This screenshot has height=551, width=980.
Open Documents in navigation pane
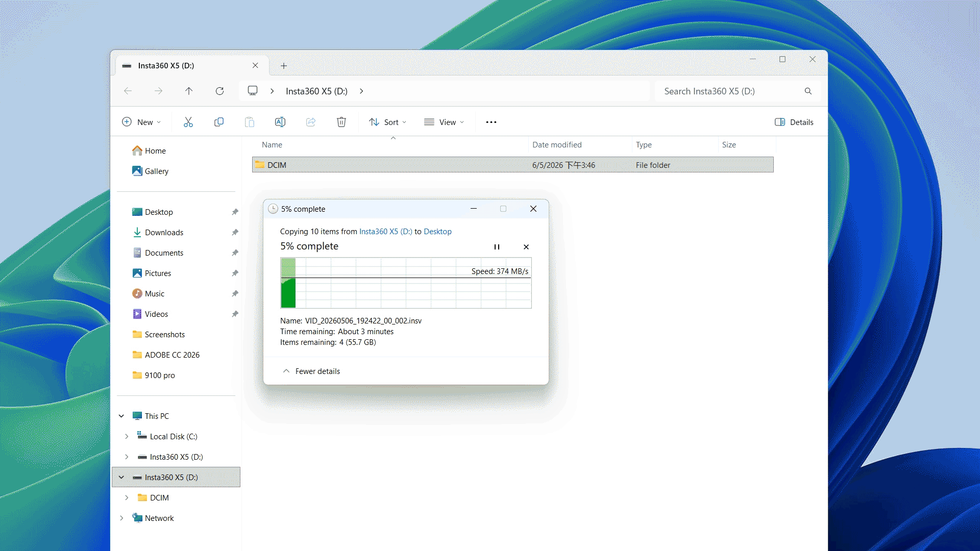coord(157,253)
